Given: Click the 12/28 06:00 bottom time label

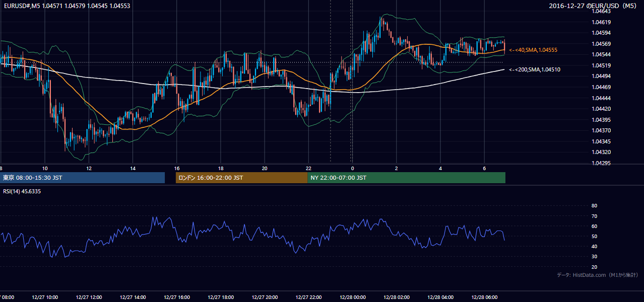Looking at the screenshot, I should coord(485,297).
